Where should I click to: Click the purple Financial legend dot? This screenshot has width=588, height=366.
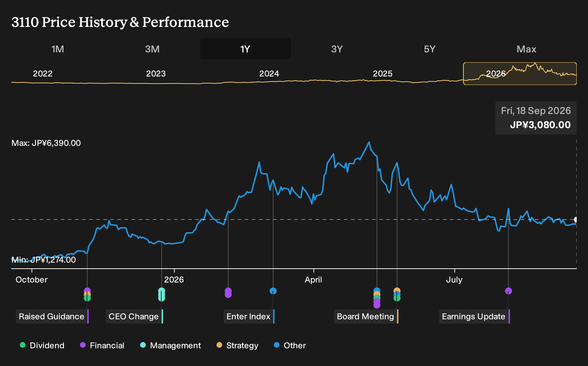83,345
